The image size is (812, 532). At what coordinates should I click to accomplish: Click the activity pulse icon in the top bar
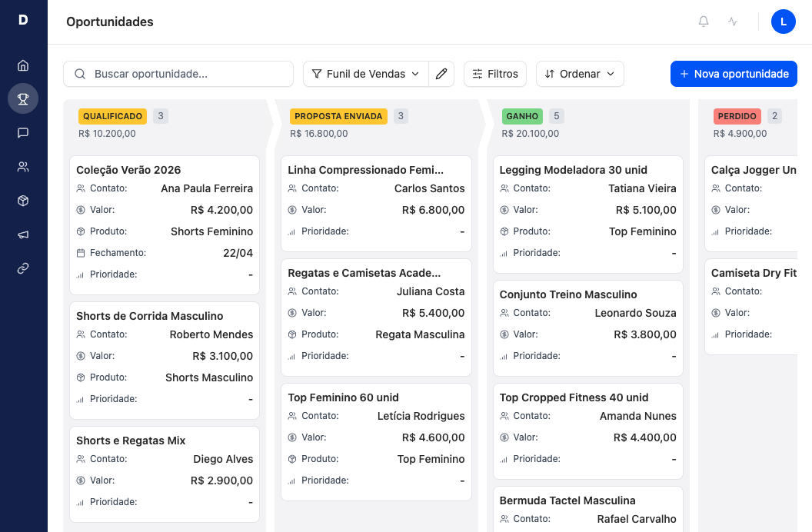(x=732, y=22)
